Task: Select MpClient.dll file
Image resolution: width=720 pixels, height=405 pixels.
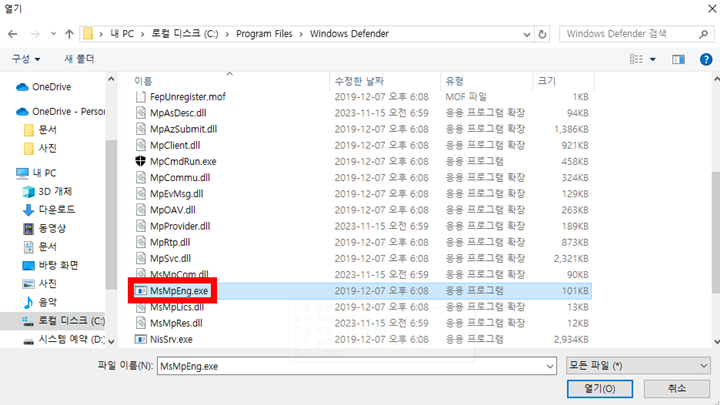Action: [x=175, y=145]
